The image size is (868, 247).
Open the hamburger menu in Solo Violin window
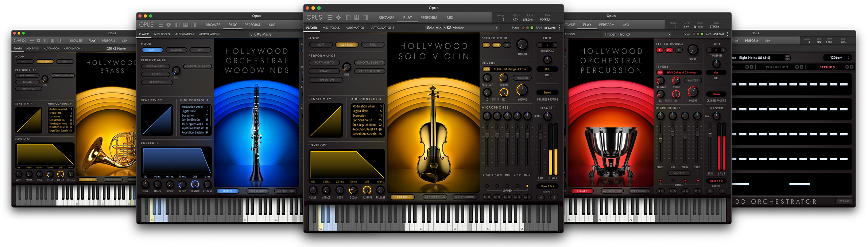[330, 17]
